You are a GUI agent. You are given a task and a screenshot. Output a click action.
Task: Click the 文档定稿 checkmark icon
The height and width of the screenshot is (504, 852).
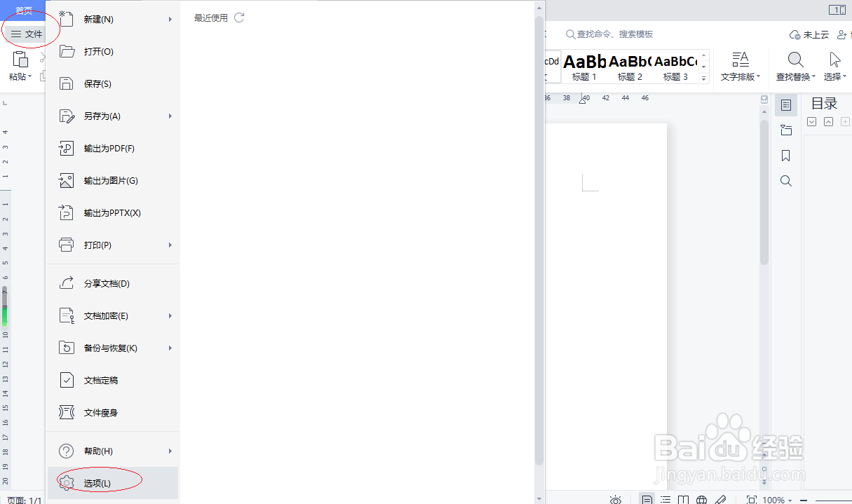[67, 380]
